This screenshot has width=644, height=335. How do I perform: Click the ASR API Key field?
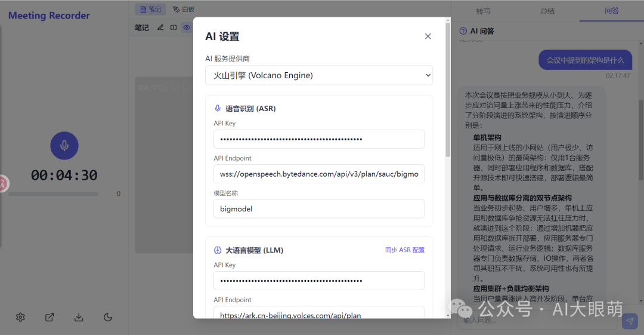click(x=319, y=139)
